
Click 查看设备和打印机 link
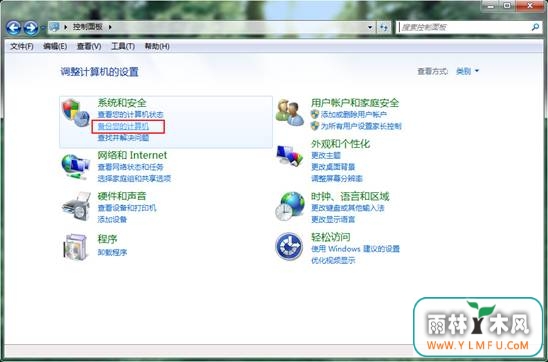click(x=127, y=208)
